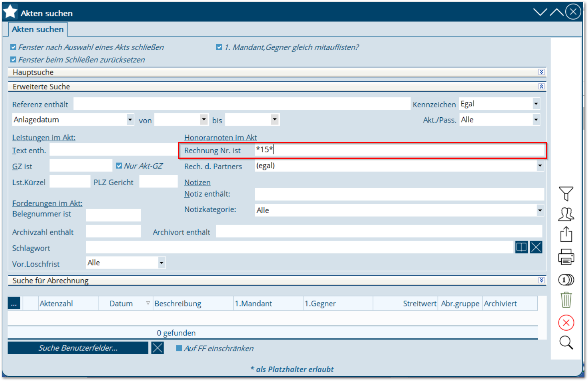Screen dimensions: 588x381
Task: Click the Belegnummer ist input field
Action: pyautogui.click(x=113, y=215)
